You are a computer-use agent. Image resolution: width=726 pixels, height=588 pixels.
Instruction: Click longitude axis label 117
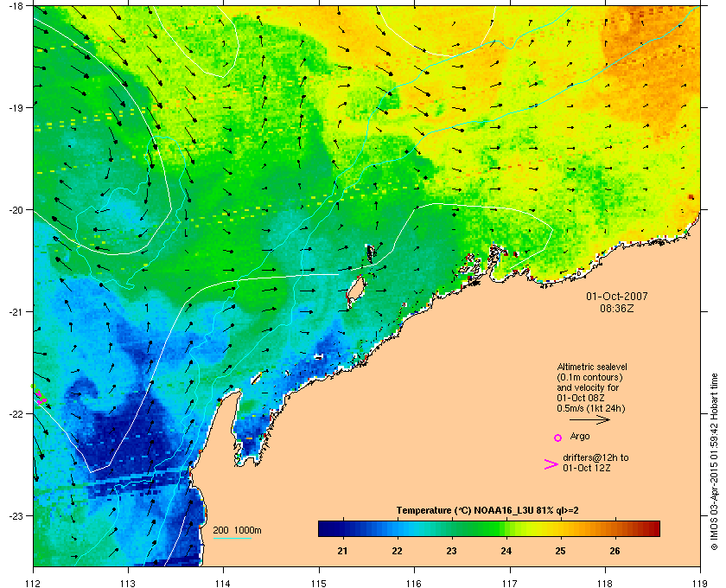pos(510,583)
